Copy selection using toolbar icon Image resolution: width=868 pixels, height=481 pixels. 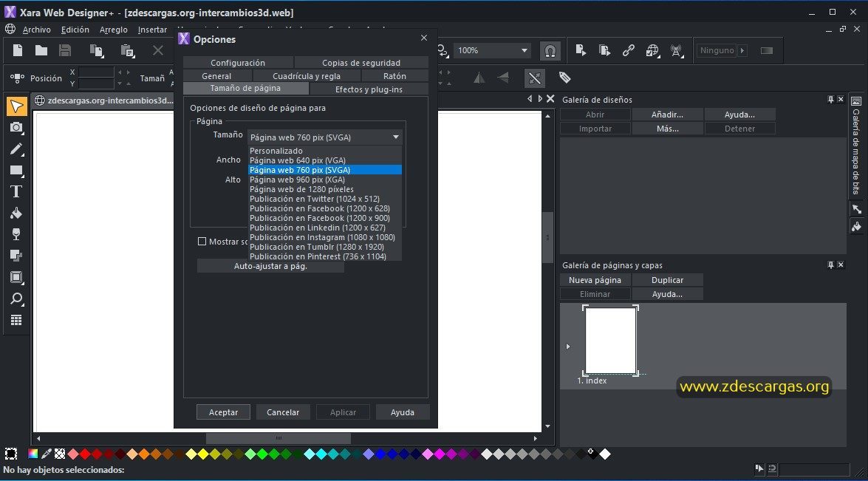coord(97,51)
